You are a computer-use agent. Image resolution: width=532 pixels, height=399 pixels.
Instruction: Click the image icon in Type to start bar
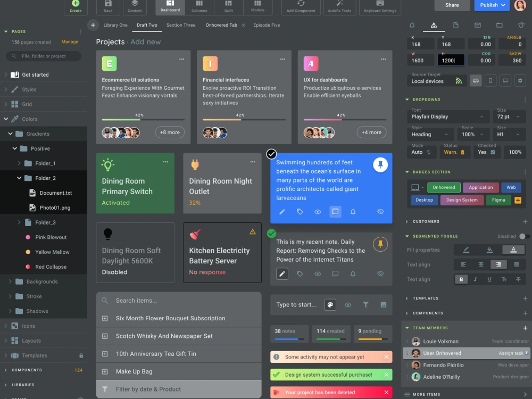point(384,305)
